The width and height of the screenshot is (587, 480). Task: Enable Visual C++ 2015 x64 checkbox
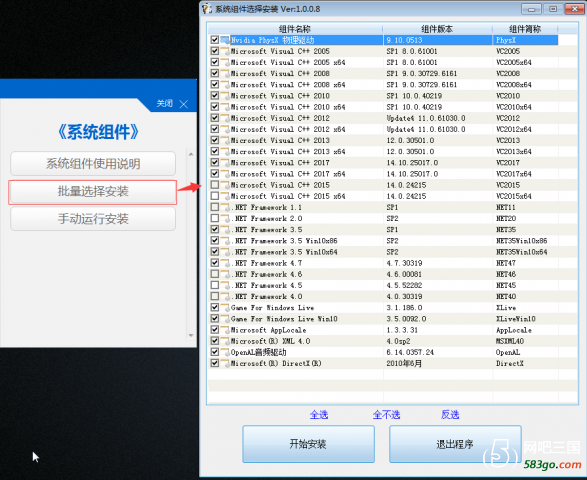[x=215, y=196]
